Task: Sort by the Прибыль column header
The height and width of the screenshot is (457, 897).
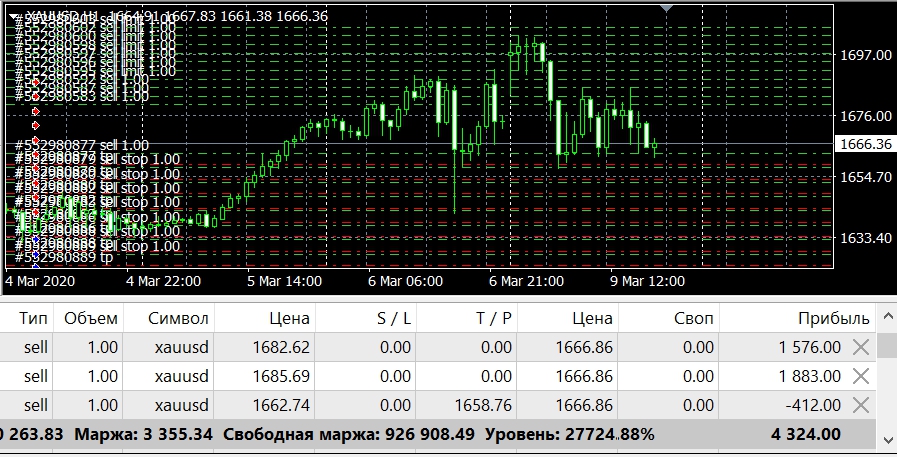Action: coord(834,318)
